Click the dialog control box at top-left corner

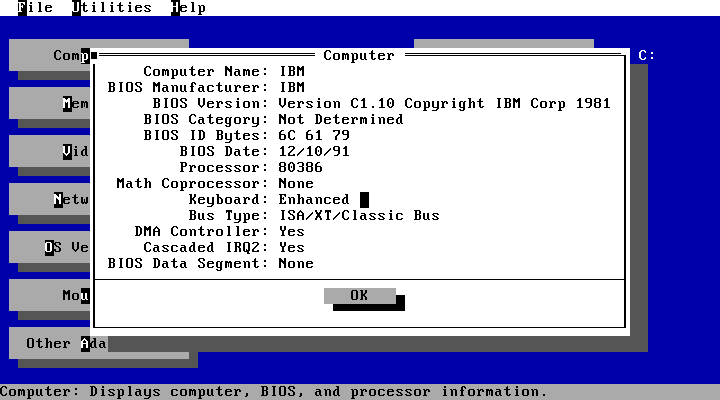94,56
